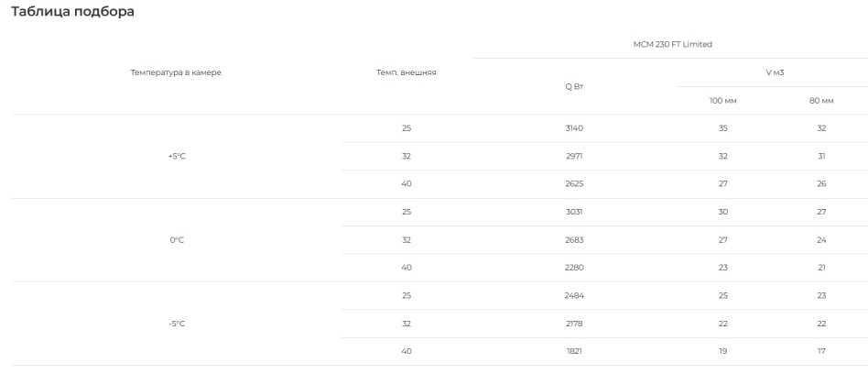Click the 3140 power value cell
Image resolution: width=868 pixels, height=374 pixels.
tap(574, 128)
